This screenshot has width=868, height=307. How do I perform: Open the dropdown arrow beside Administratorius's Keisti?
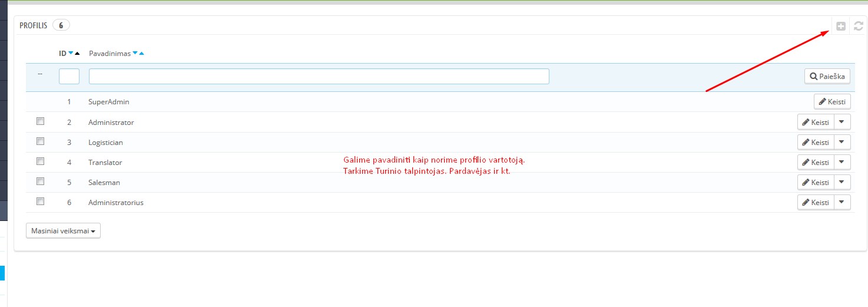[x=843, y=203]
